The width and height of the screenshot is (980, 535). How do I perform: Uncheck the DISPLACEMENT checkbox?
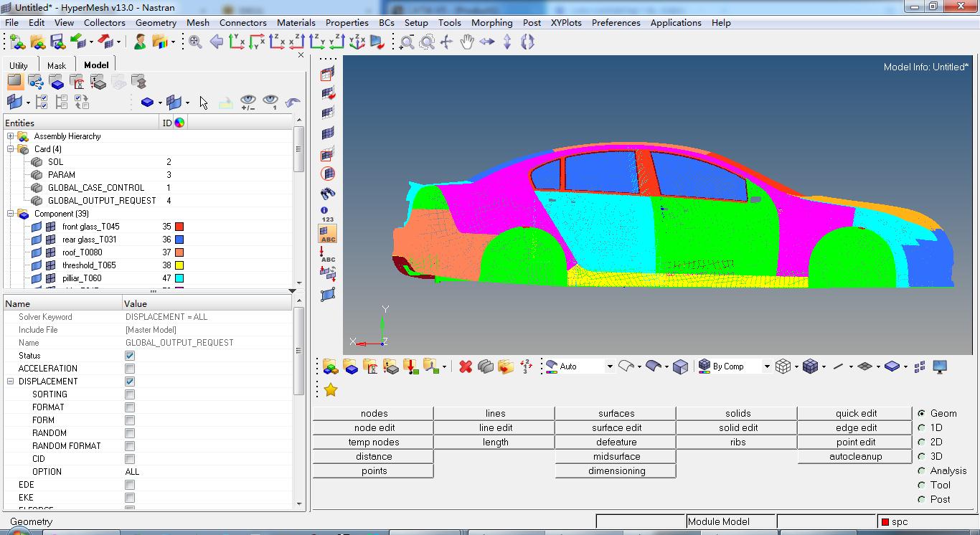130,382
